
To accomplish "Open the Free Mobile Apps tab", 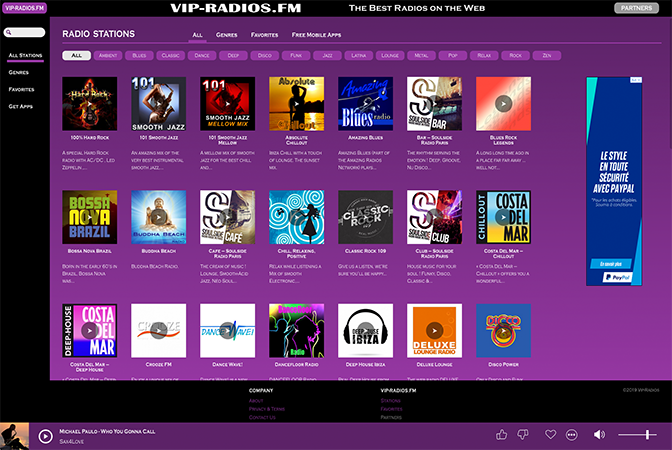I will pos(316,35).
